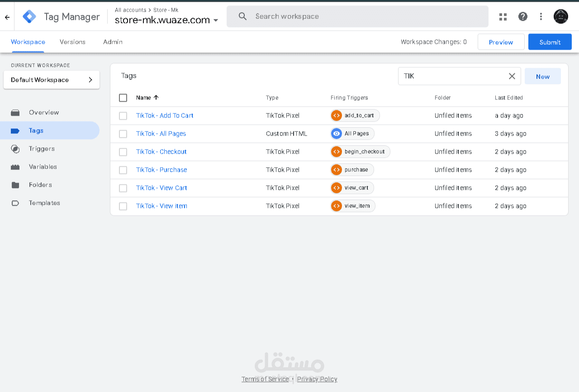579x392 pixels.
Task: Open the Terms of Service link
Action: pyautogui.click(x=265, y=379)
